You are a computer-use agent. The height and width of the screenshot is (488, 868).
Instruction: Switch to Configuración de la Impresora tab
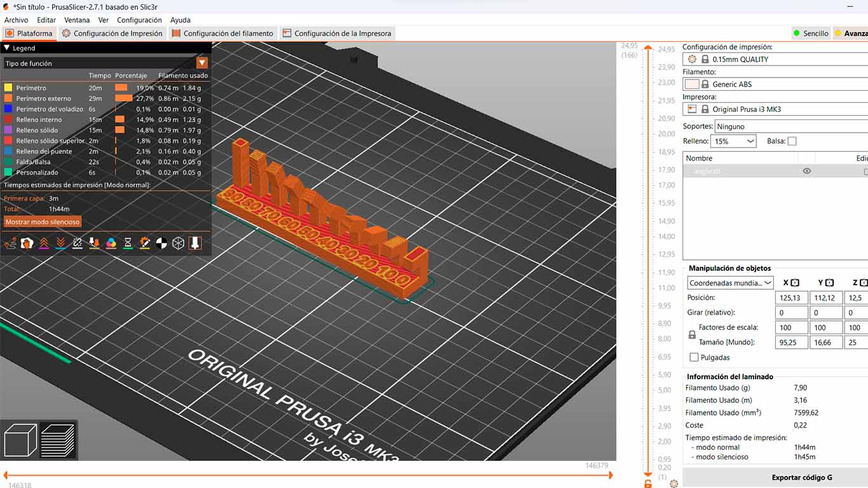[337, 33]
